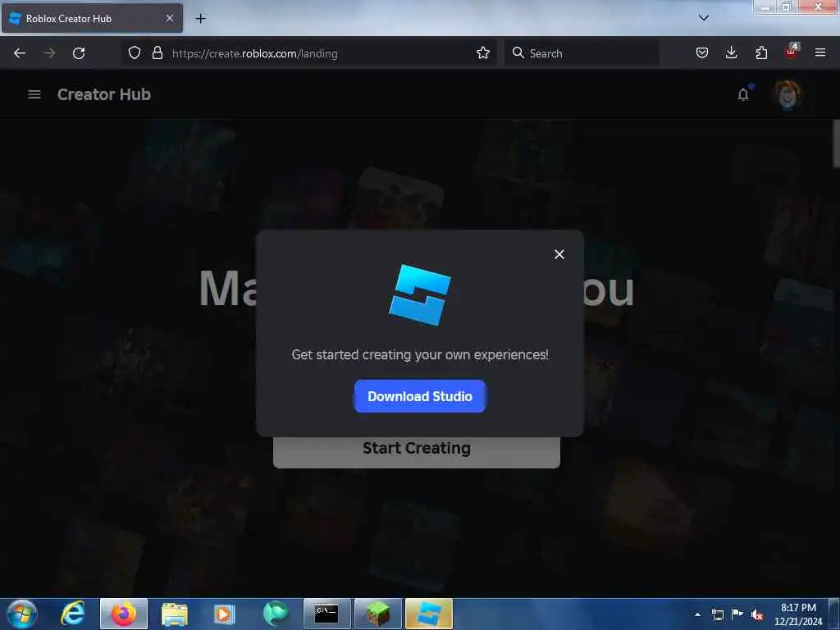Open Firefox tracking protection shield

135,53
